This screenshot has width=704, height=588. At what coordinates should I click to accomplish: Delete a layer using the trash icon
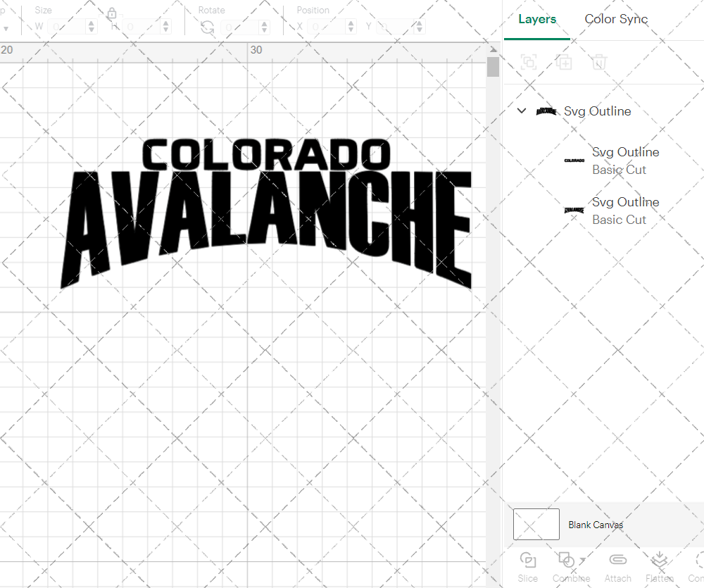(x=599, y=63)
